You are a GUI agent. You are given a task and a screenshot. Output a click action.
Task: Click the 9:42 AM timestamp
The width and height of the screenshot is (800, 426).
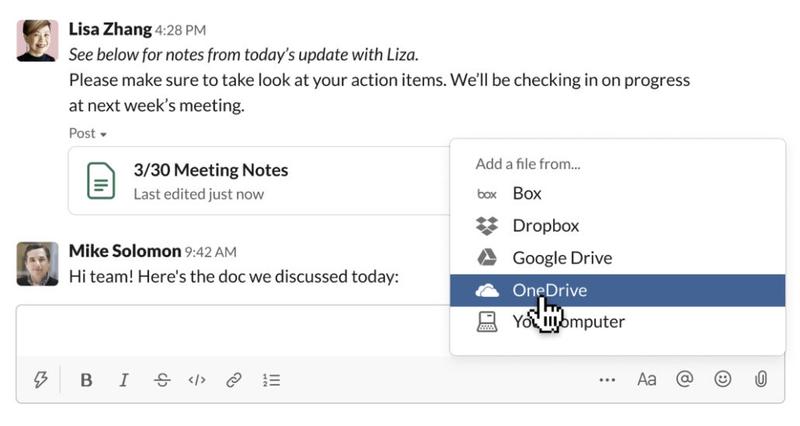211,252
